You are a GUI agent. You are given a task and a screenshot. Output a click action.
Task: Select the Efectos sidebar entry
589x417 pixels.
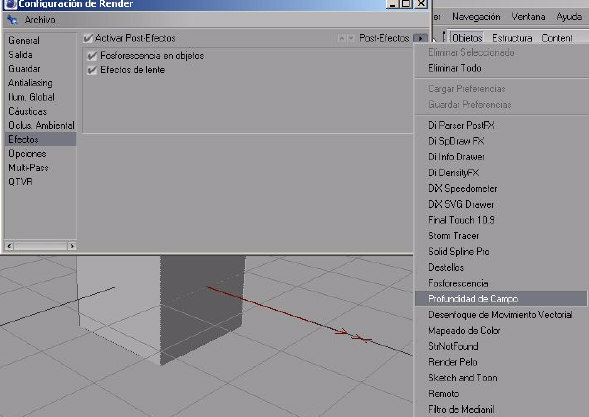[40, 139]
